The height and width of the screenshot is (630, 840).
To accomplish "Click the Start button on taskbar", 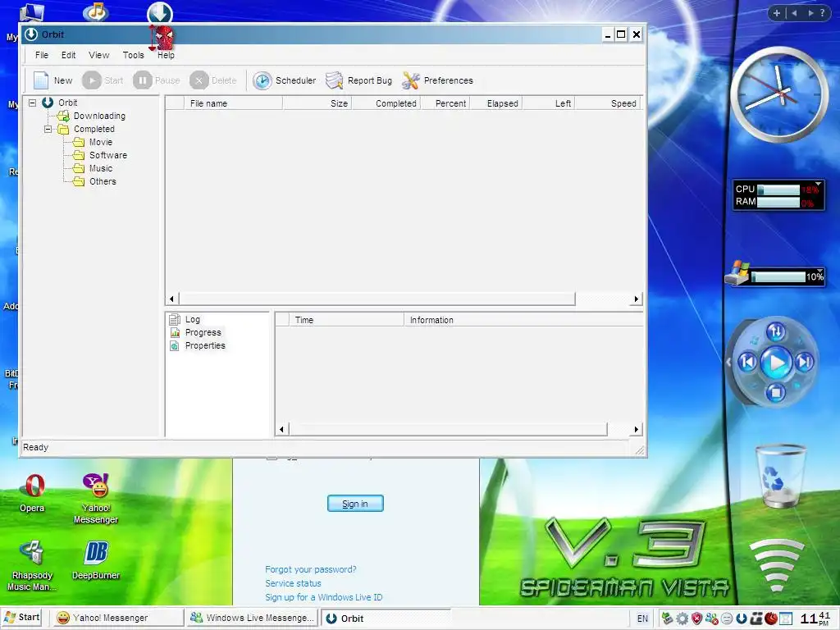I will (x=22, y=617).
